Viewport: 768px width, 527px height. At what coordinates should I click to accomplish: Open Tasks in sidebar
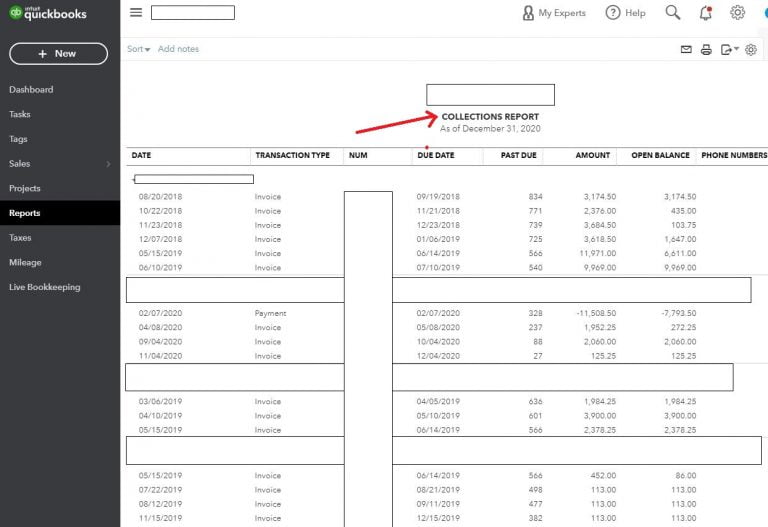tap(20, 114)
